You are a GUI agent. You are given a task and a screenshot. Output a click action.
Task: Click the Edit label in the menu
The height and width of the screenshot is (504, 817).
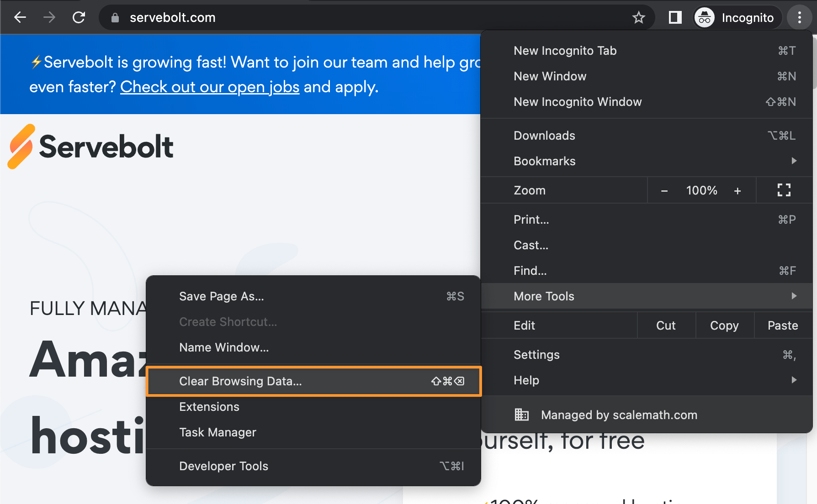[x=524, y=325]
